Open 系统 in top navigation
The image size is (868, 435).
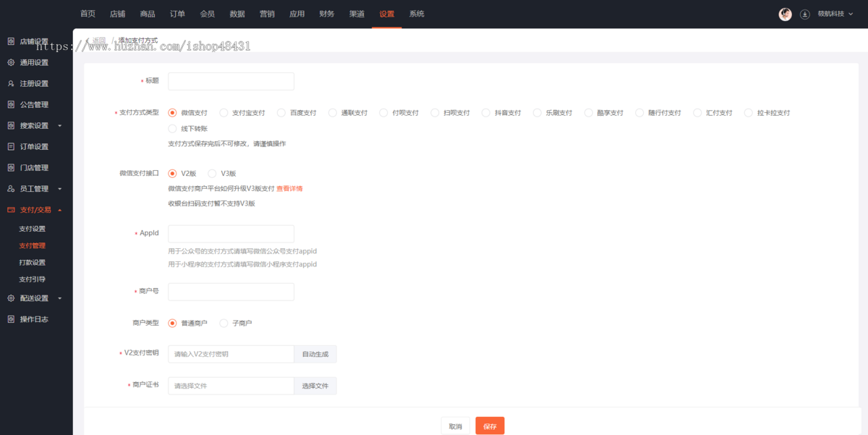[x=417, y=14]
